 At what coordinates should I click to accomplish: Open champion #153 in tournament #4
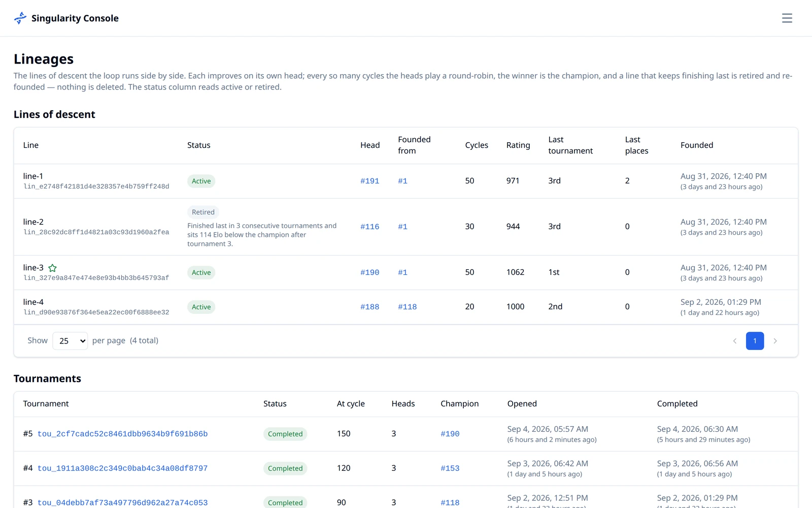point(450,468)
